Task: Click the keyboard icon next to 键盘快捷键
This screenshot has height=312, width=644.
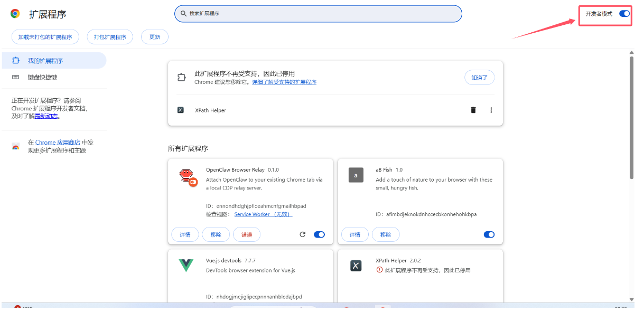Action: click(16, 77)
